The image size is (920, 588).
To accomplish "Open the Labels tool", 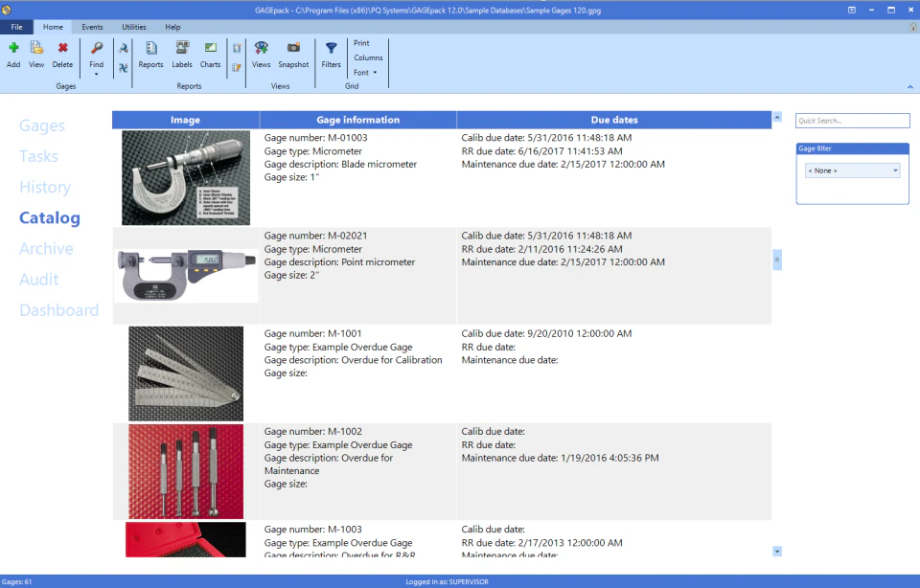I will 181,54.
